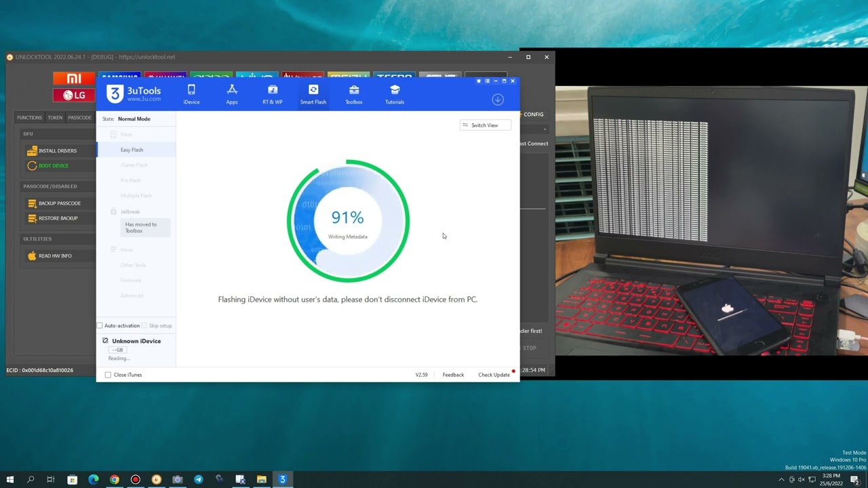This screenshot has height=488, width=868.
Task: Click Check Update in 3uTools
Action: tap(494, 375)
